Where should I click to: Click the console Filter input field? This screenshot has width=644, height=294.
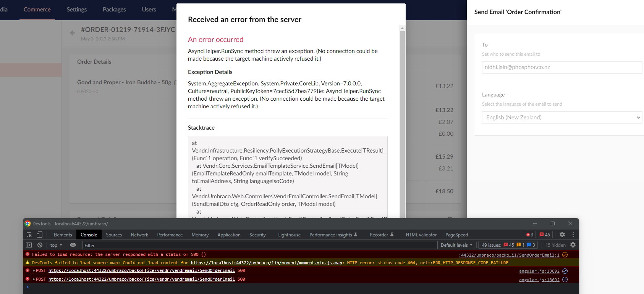[x=260, y=245]
